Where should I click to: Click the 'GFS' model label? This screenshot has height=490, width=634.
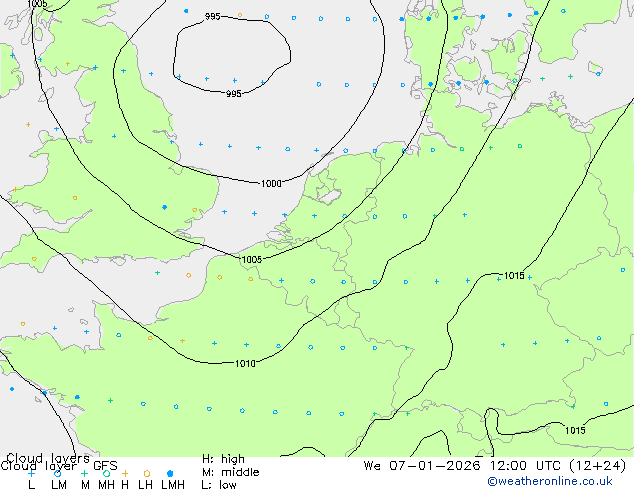[x=105, y=466]
